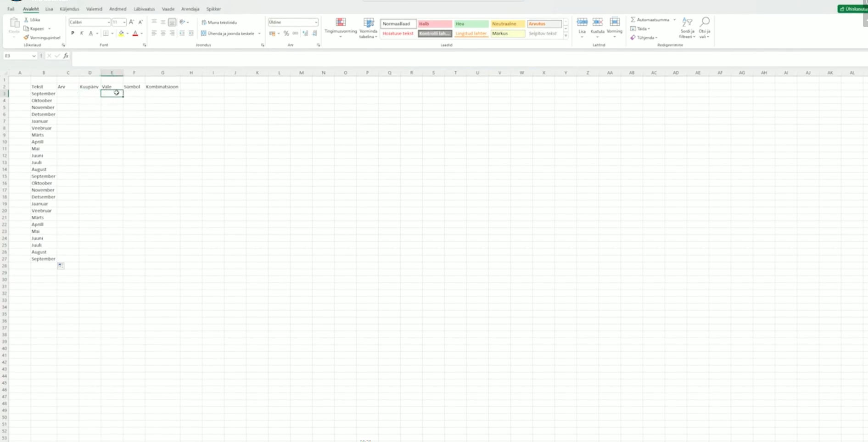Toggle underline (A) formatting
The width and height of the screenshot is (868, 442).
pyautogui.click(x=91, y=33)
